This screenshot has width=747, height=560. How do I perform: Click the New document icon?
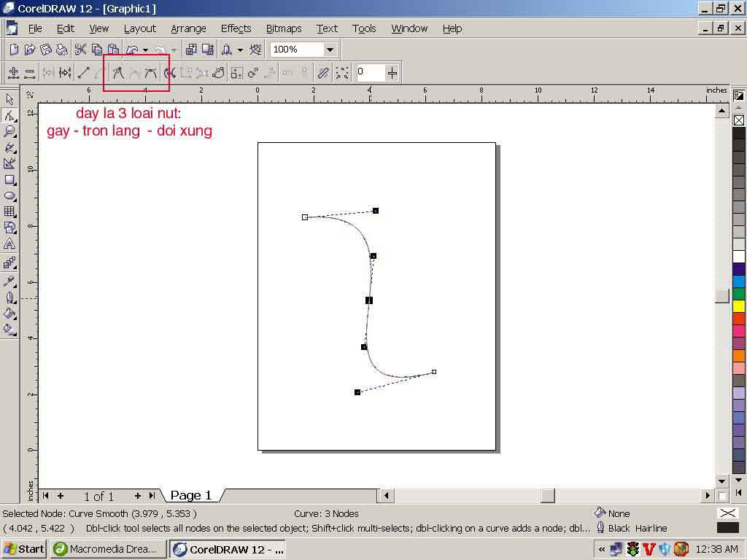pos(14,50)
